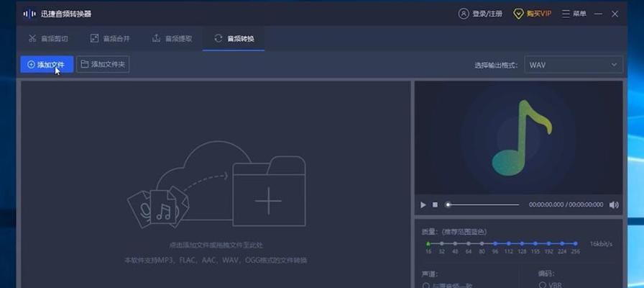
Task: Minimize the audio converter window
Action: click(x=599, y=14)
